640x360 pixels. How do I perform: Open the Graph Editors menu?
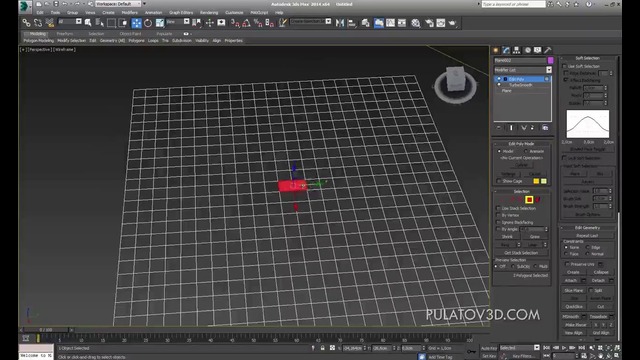click(181, 13)
